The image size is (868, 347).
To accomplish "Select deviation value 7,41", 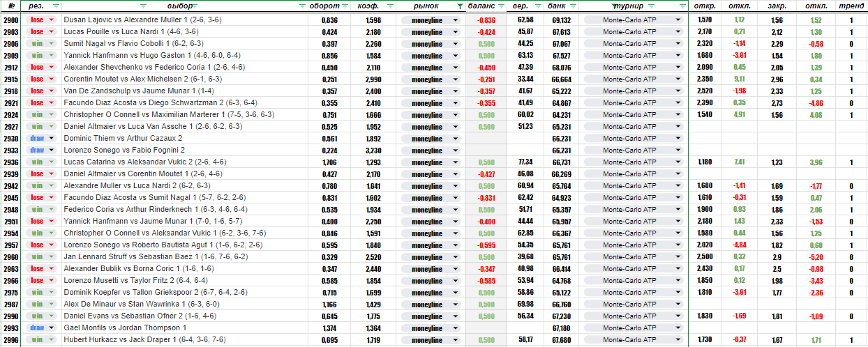I will coord(740,162).
